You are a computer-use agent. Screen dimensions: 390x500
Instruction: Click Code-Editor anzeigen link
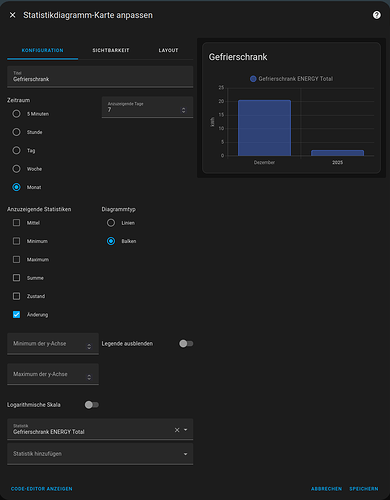click(x=42, y=489)
